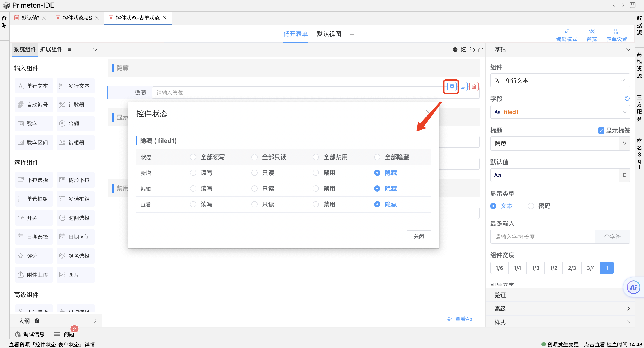Click the redo arrow in canvas toolbar
Viewport: 644px width, 348px height.
(480, 50)
